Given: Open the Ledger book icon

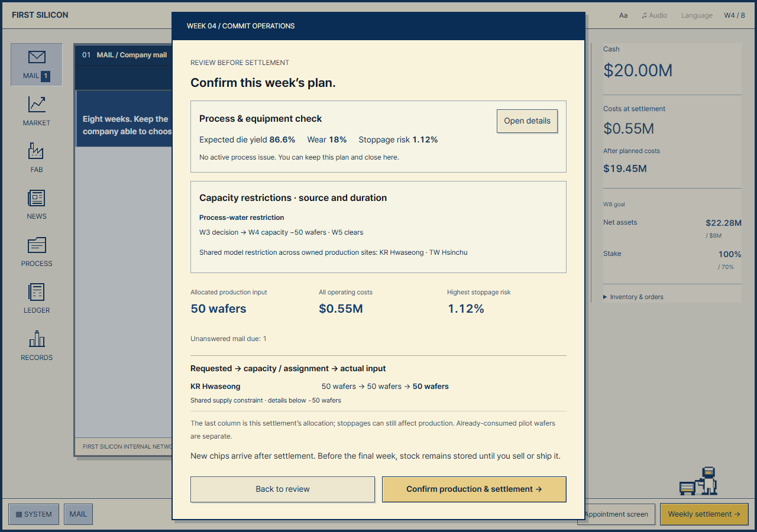Looking at the screenshot, I should [x=37, y=292].
